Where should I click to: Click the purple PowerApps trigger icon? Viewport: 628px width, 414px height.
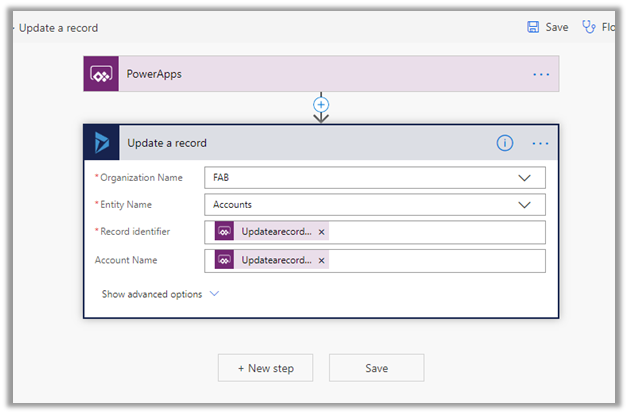pyautogui.click(x=101, y=74)
